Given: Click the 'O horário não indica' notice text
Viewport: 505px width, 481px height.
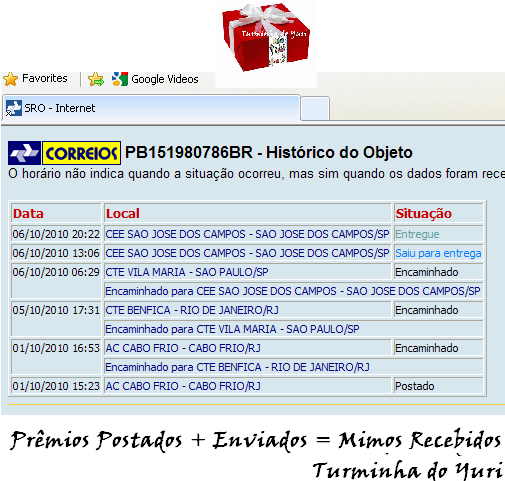Looking at the screenshot, I should tap(256, 174).
